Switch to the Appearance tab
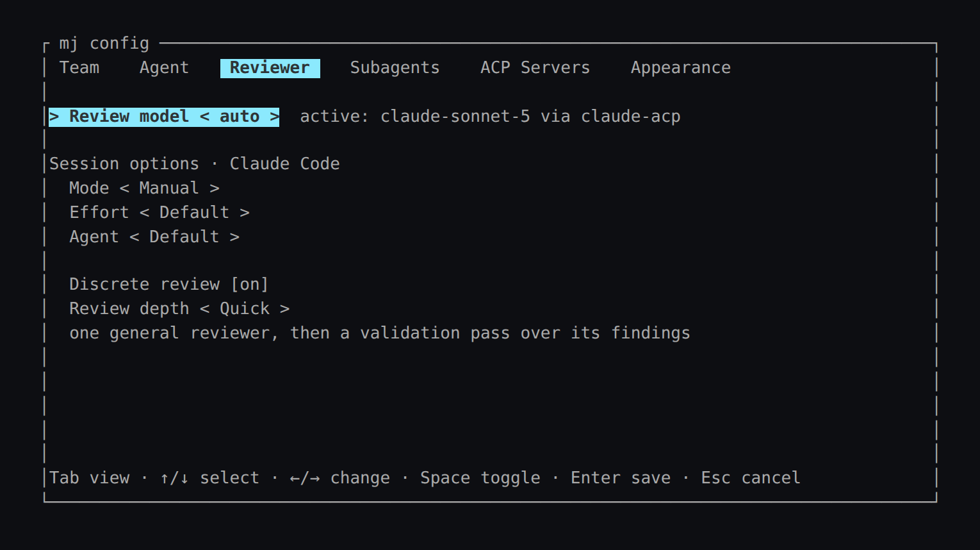This screenshot has height=550, width=980. 680,68
